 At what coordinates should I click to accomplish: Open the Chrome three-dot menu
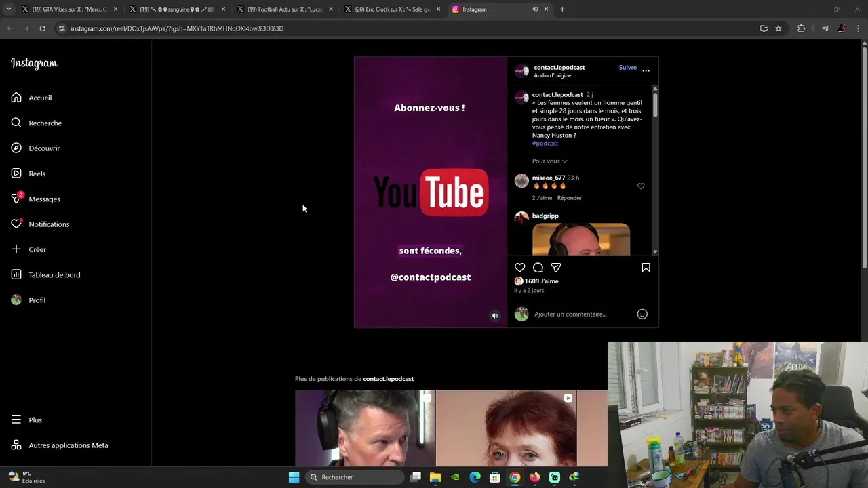point(858,28)
